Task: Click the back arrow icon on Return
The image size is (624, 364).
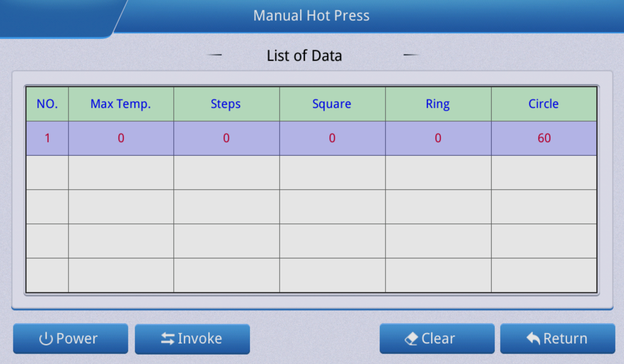Action: [533, 338]
